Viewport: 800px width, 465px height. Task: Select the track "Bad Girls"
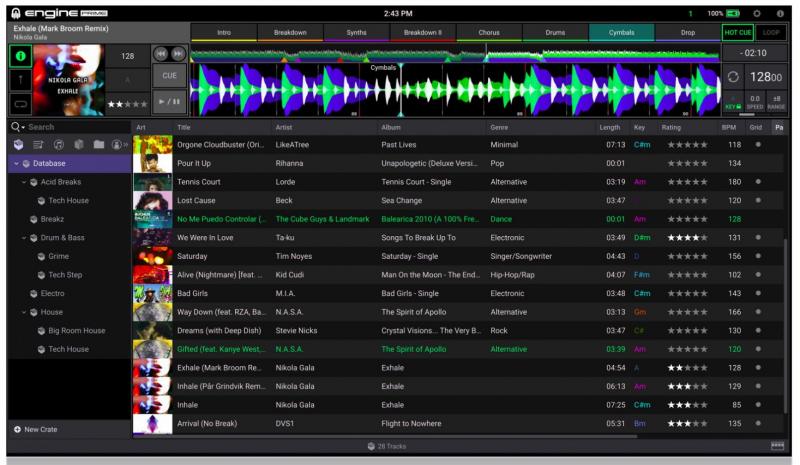(x=458, y=293)
